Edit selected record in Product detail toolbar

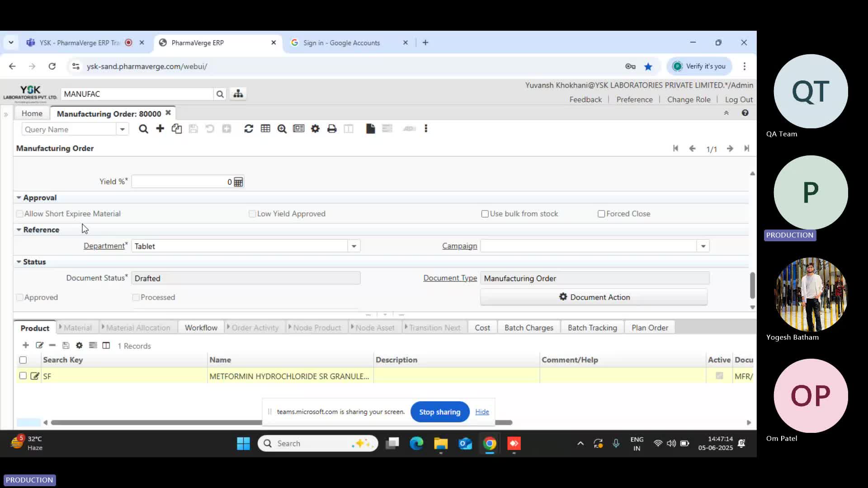pos(39,345)
